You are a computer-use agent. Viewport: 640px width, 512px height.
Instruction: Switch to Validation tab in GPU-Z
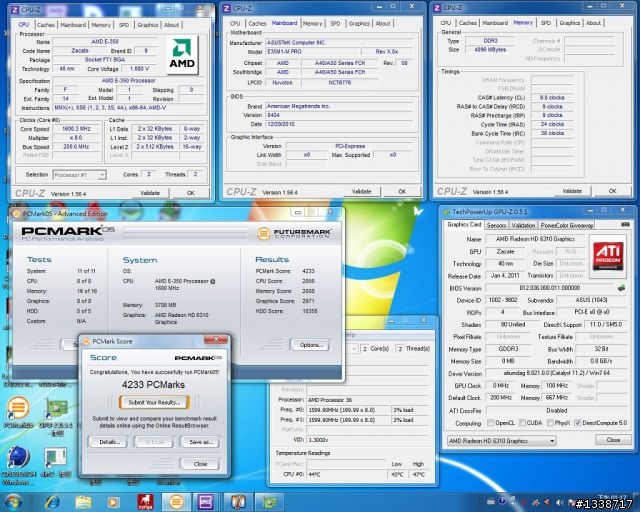(523, 225)
